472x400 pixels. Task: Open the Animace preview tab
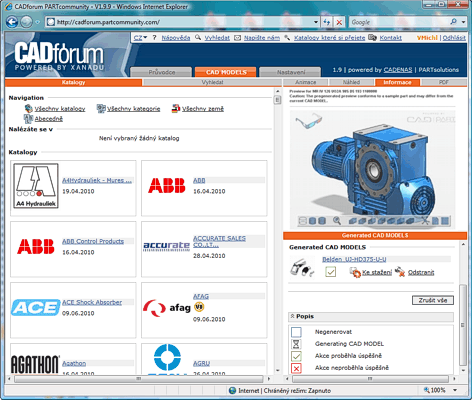coord(305,82)
